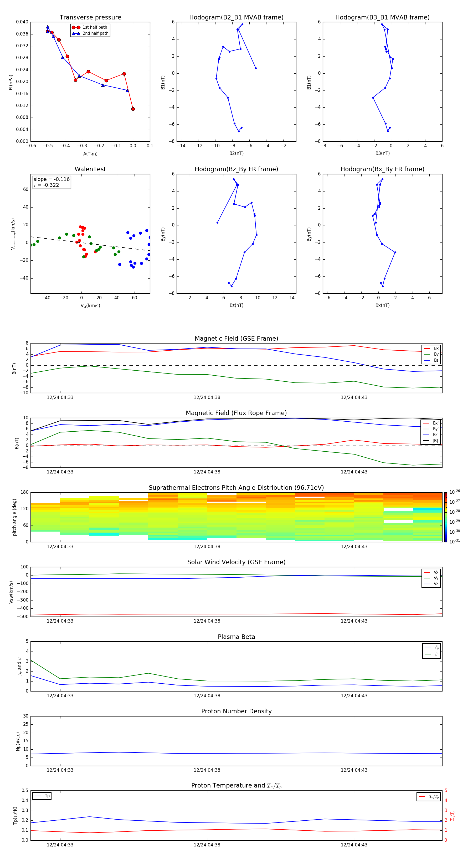The height and width of the screenshot is (868, 473).
Task: Select the By' entry in Flux Rope legend
Action: [x=431, y=429]
